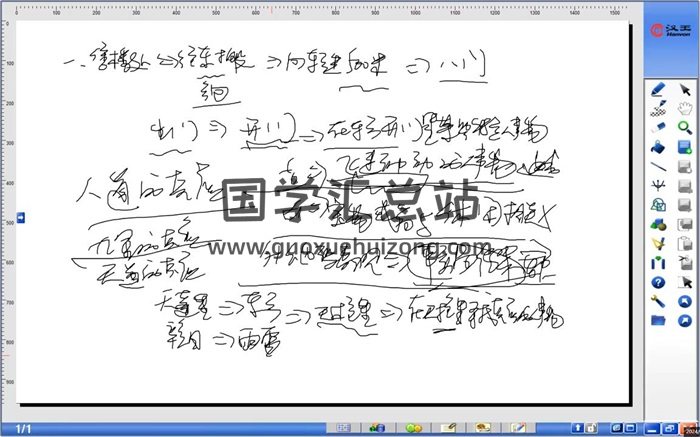Select the eraser tool
Image resolution: width=700 pixels, height=437 pixels.
(x=658, y=128)
